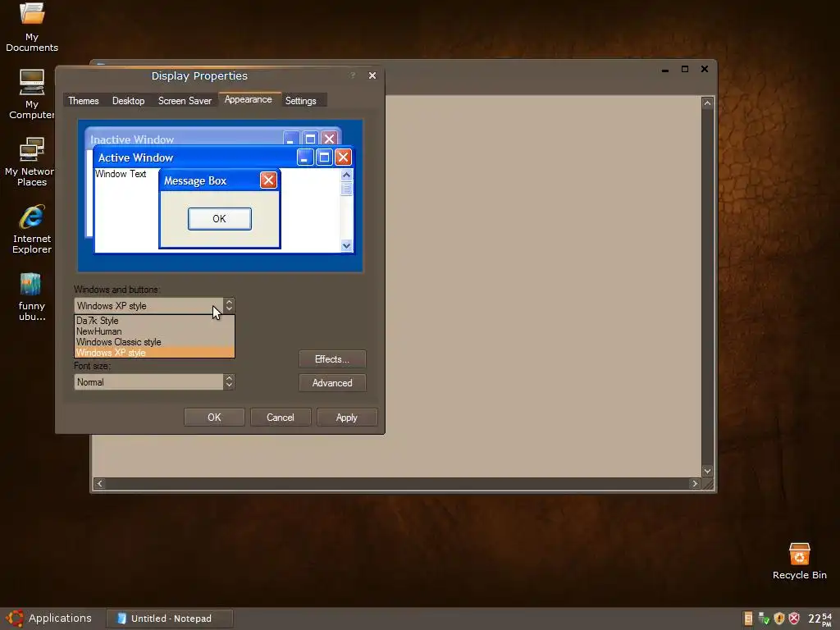
Task: Switch to the Themes tab
Action: pyautogui.click(x=83, y=101)
